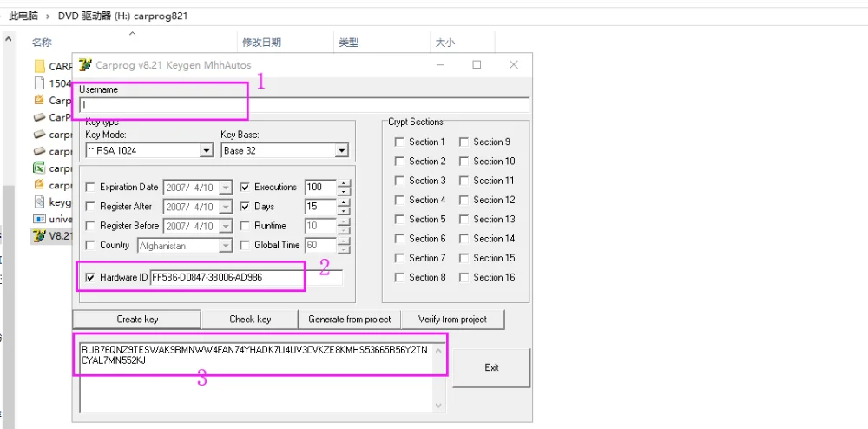
Task: Open the Register After date picker dropdown
Action: tap(226, 207)
